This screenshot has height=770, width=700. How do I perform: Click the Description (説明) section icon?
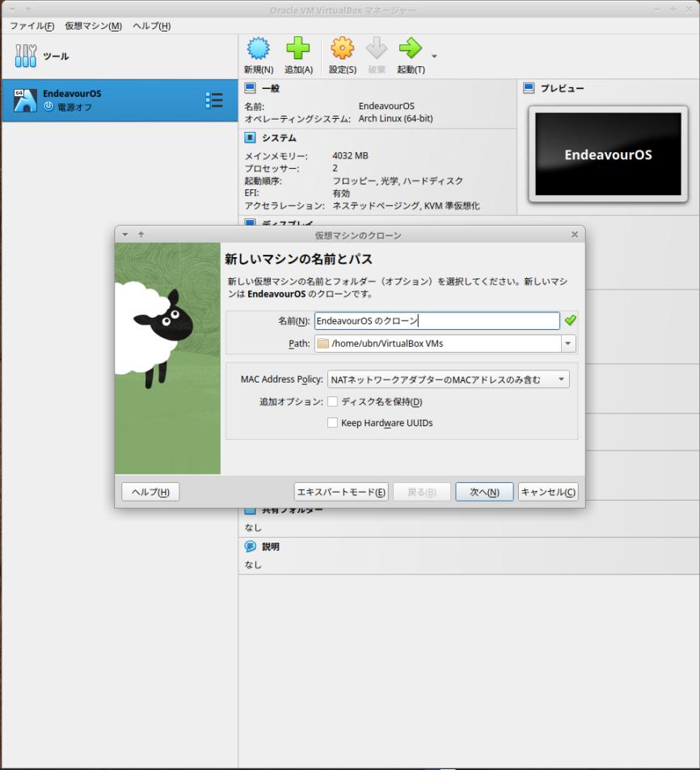tap(250, 546)
